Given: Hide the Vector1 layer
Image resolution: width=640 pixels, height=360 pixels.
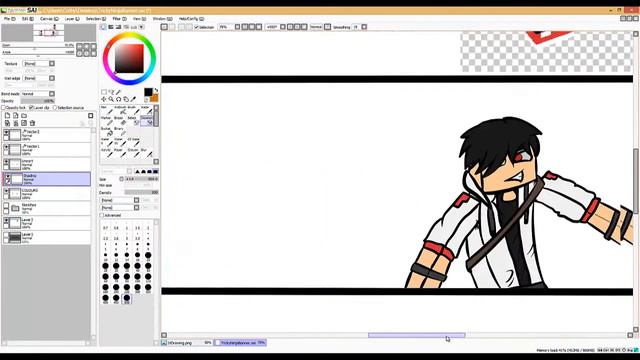Looking at the screenshot, I should pos(6,147).
